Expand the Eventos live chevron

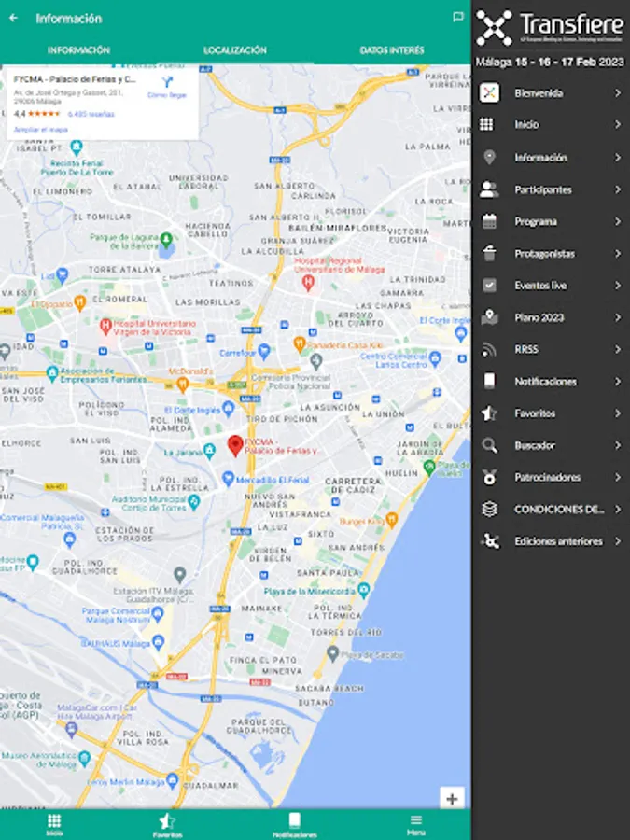pos(617,285)
